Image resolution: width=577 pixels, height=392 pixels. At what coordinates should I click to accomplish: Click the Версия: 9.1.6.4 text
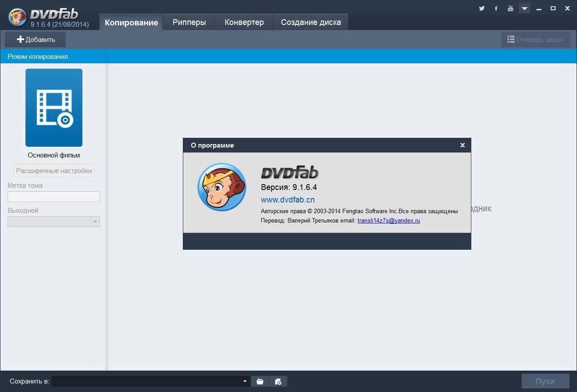click(x=289, y=187)
